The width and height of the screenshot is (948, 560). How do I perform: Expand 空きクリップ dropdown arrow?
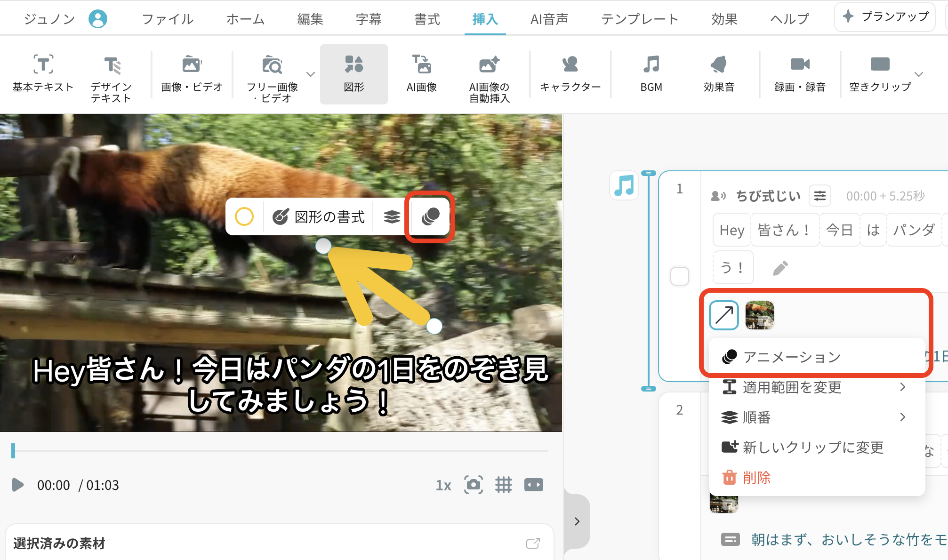tap(919, 74)
